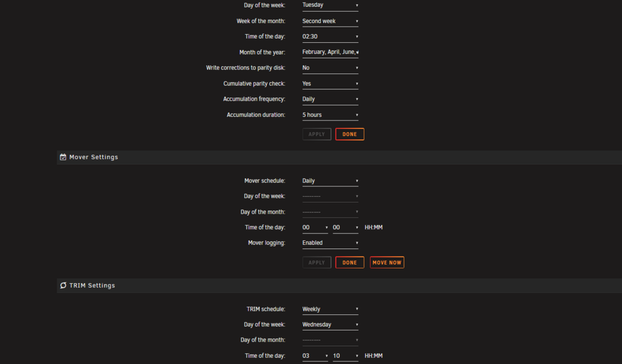Click the Cumulative parity check label
The width and height of the screenshot is (622, 364).
click(254, 84)
